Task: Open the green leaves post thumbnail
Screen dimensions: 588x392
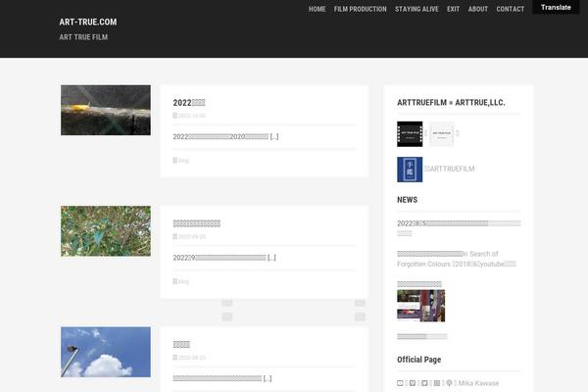Action: click(x=106, y=231)
